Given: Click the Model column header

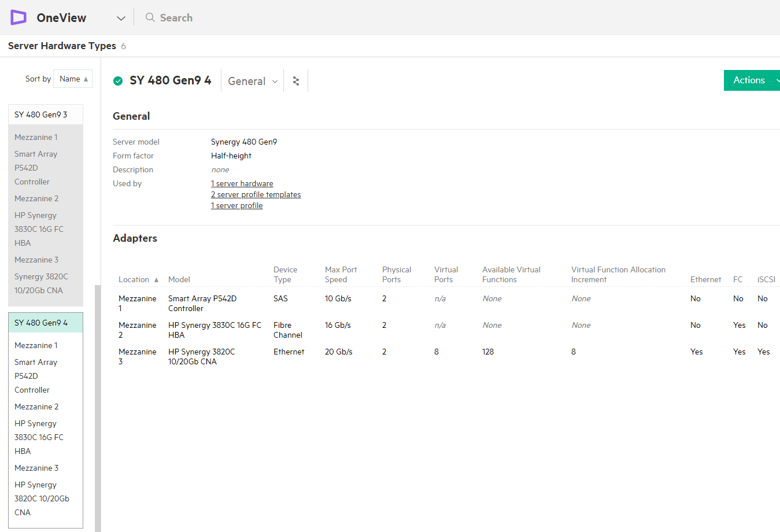Looking at the screenshot, I should [179, 279].
